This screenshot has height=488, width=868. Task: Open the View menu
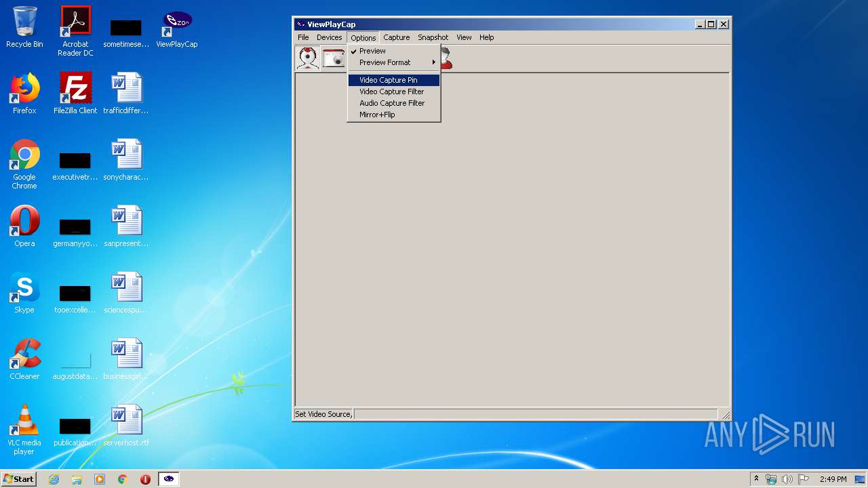(464, 37)
